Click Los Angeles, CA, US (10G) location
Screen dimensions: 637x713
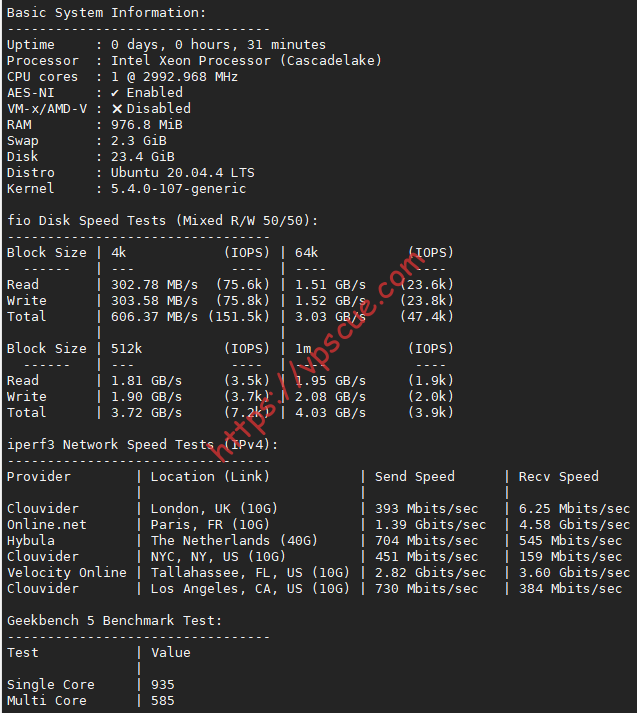[x=250, y=588]
